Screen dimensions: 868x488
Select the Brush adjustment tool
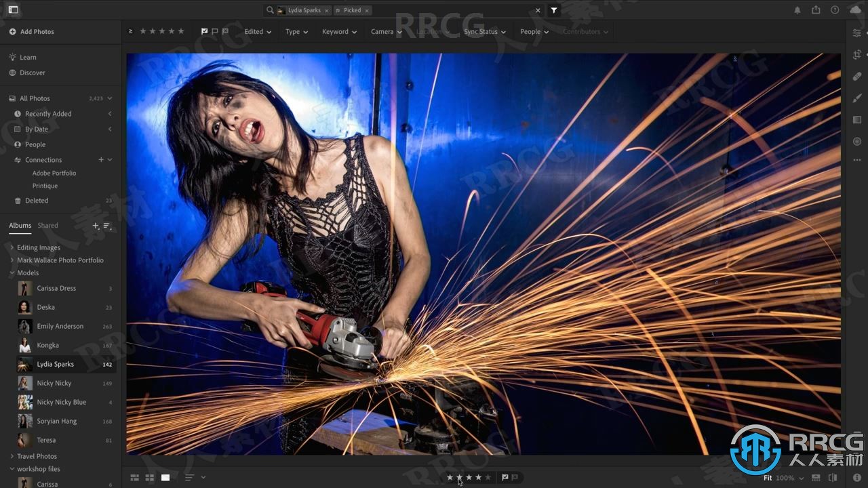click(x=857, y=98)
